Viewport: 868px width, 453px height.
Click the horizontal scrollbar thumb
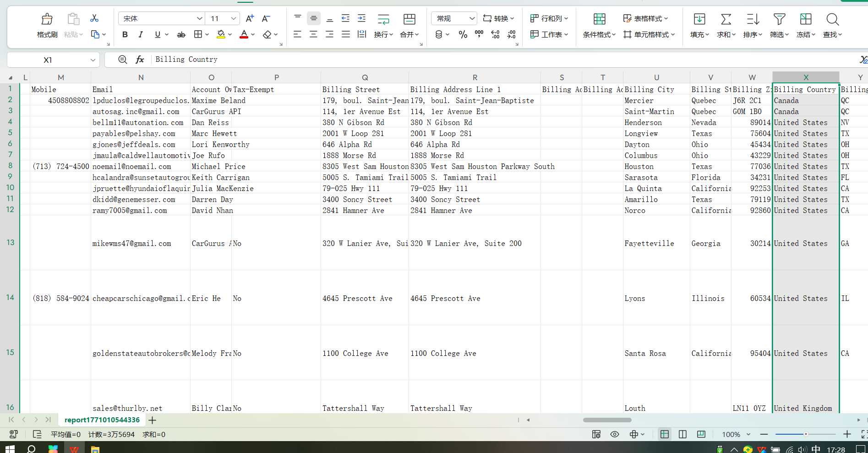(607, 420)
